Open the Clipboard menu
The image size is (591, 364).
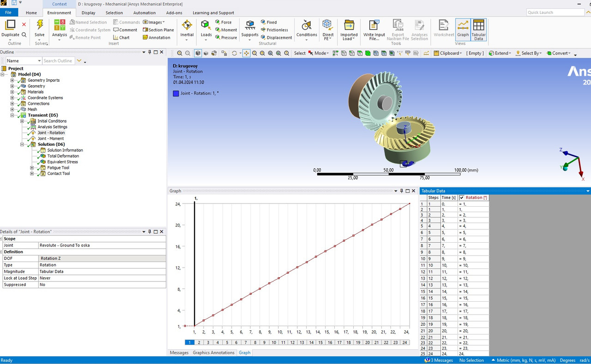point(448,53)
